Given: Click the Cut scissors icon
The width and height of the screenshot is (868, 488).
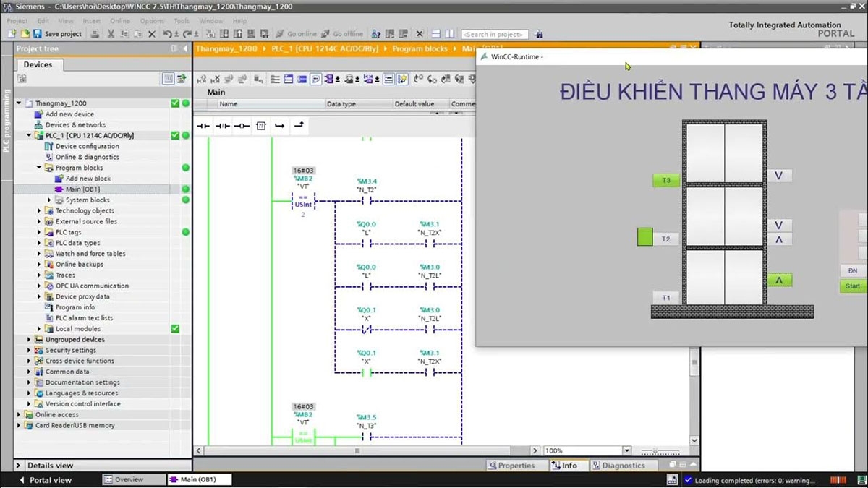Looking at the screenshot, I should (111, 34).
